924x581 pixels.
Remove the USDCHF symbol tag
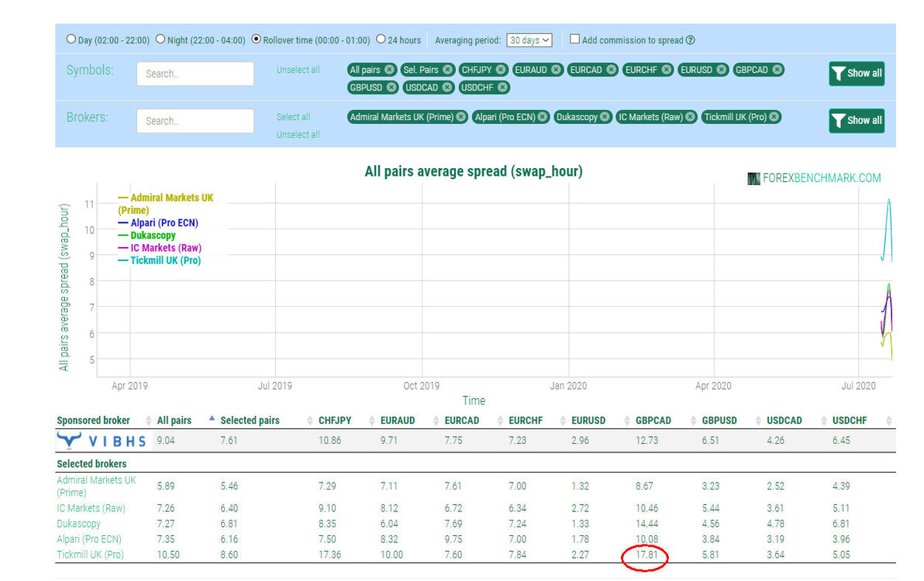[502, 87]
